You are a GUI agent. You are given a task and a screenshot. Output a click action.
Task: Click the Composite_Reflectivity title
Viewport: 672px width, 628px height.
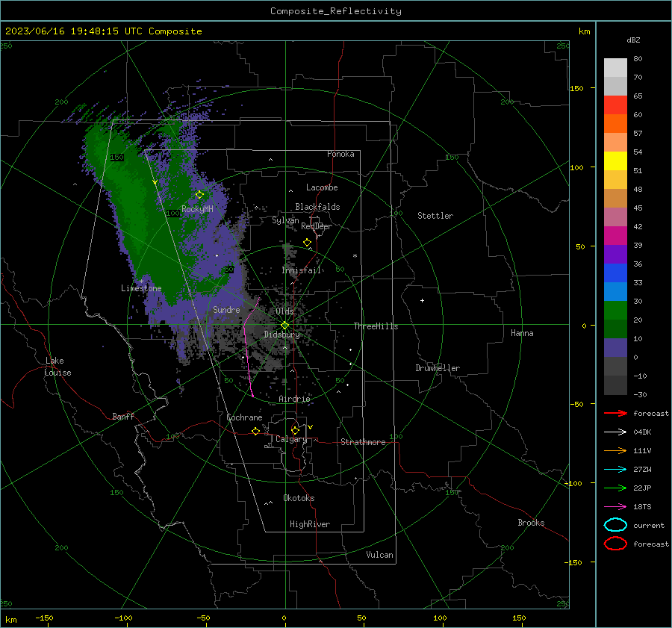pyautogui.click(x=335, y=11)
